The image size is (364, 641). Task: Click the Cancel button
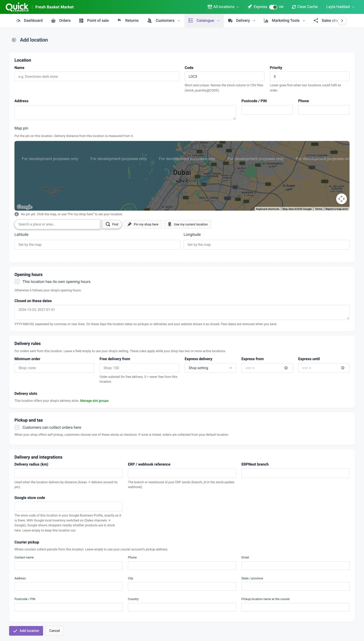point(54,631)
